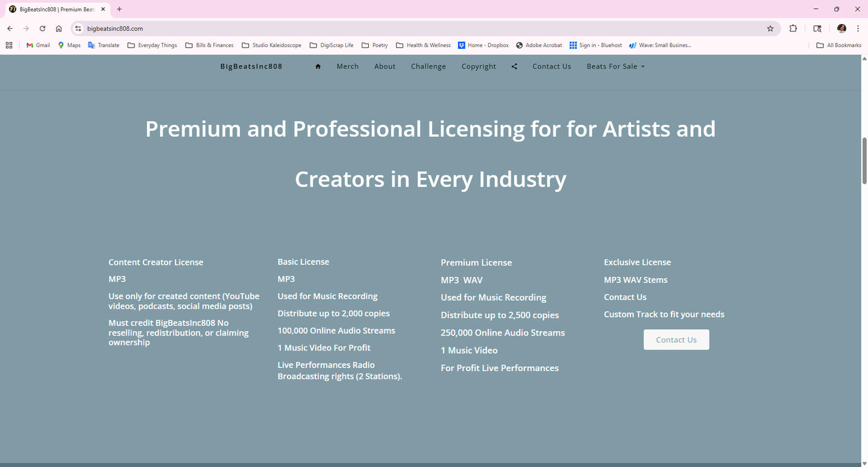Viewport: 868px width, 467px height.
Task: Expand the Beats For Sale dropdown
Action: click(615, 66)
